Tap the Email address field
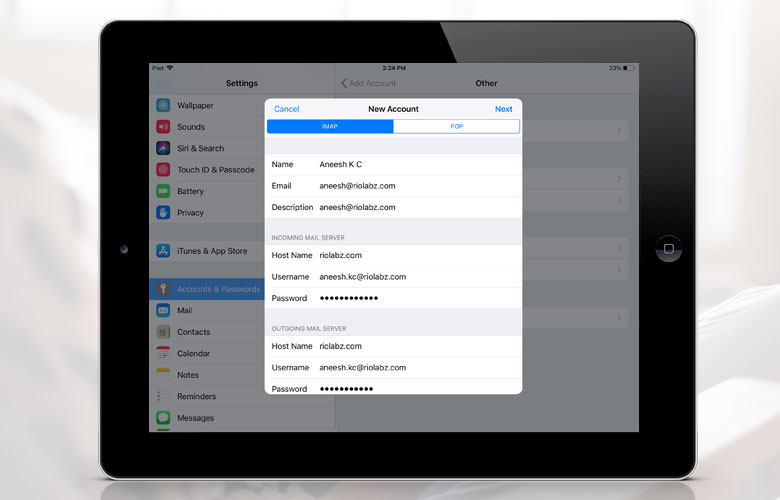 coord(415,186)
